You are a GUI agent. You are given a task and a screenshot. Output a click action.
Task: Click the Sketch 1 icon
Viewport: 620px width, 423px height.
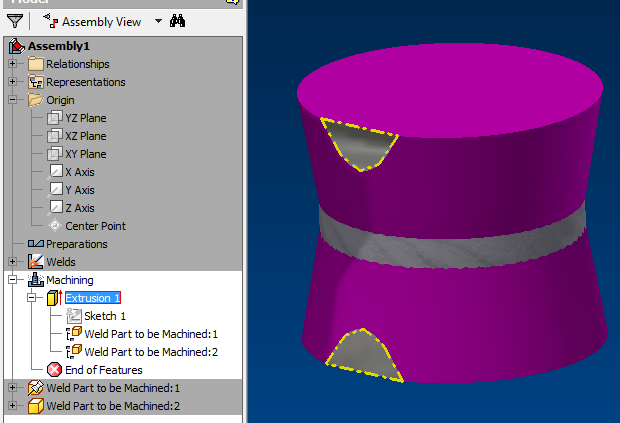coord(74,315)
